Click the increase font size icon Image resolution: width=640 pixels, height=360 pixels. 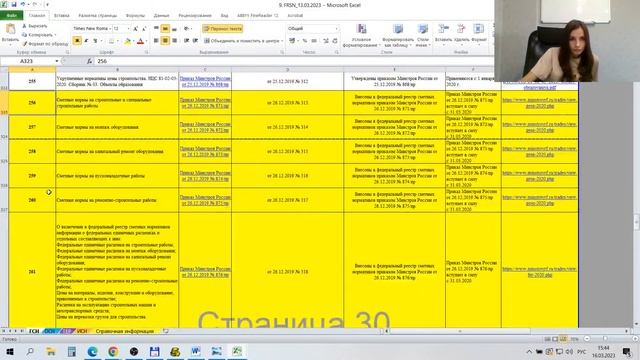136,29
